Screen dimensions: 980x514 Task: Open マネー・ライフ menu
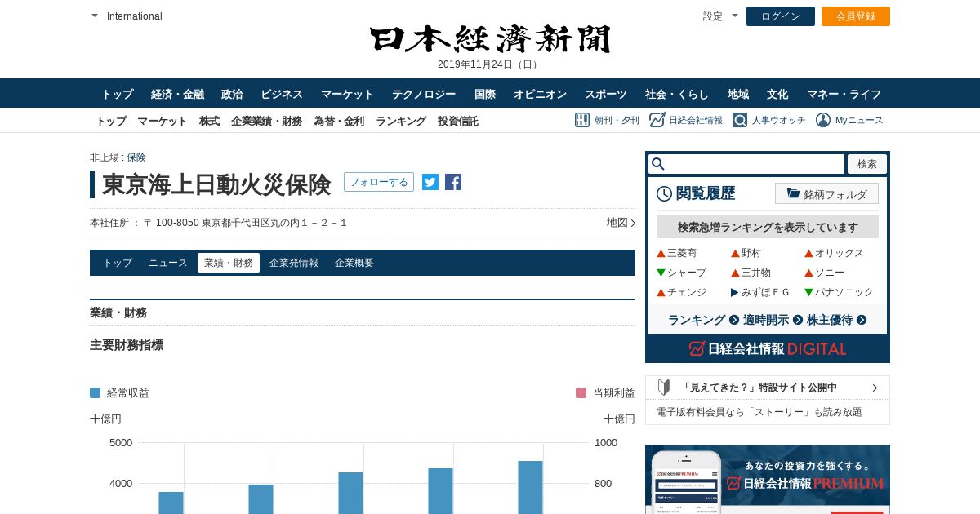[844, 94]
